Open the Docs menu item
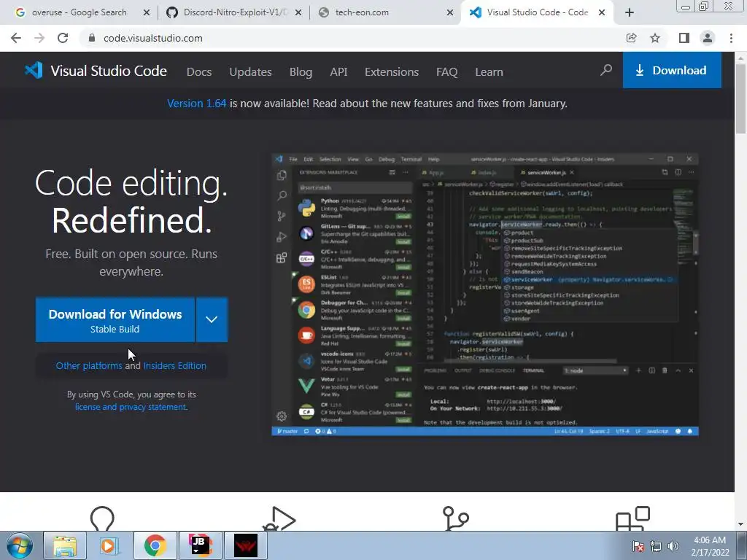 click(x=199, y=72)
